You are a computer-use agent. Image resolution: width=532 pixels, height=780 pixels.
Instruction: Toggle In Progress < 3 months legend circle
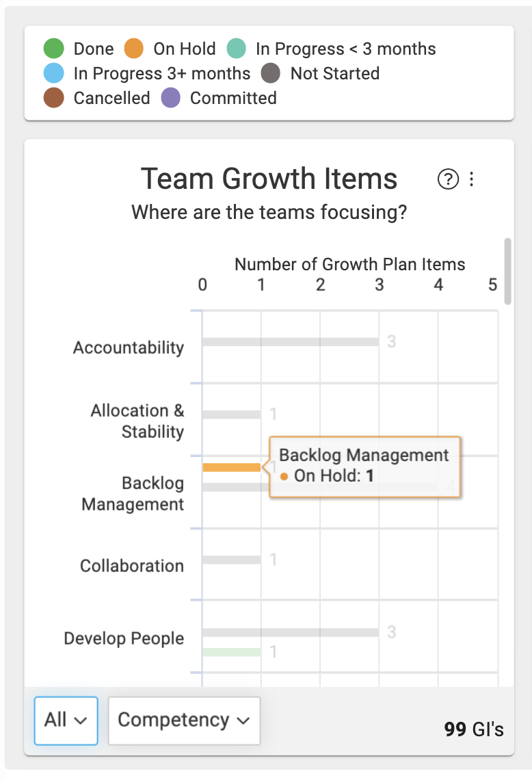236,49
